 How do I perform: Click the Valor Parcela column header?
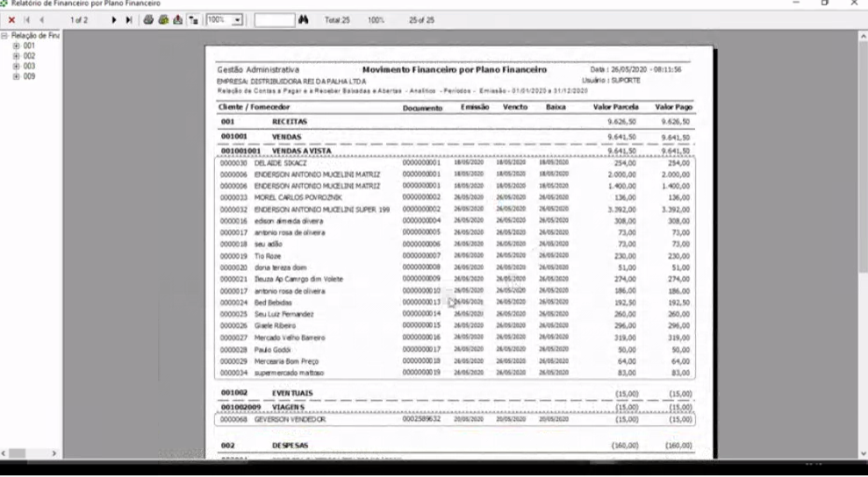coord(615,107)
